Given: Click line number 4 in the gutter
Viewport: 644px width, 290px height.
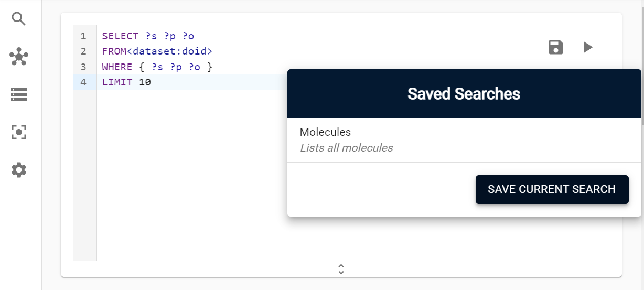Looking at the screenshot, I should click(x=83, y=82).
